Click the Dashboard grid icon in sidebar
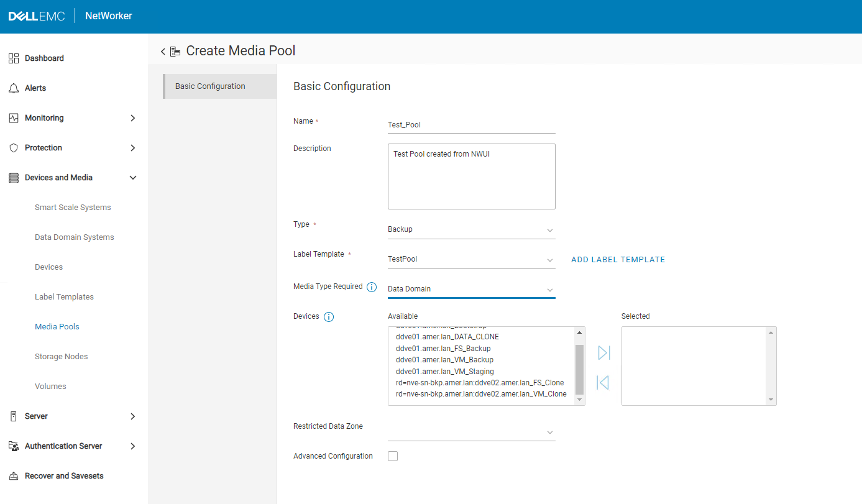The image size is (862, 504). pos(13,58)
